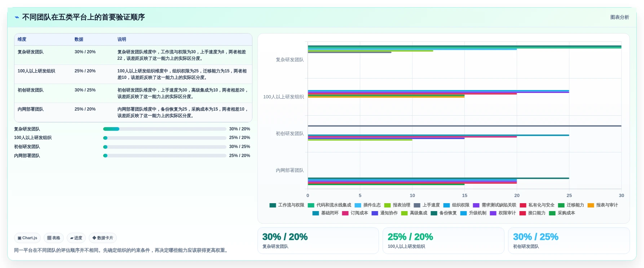Screen dimensions: 644x268
Task: Select the 进度 tag
Action: (76, 238)
